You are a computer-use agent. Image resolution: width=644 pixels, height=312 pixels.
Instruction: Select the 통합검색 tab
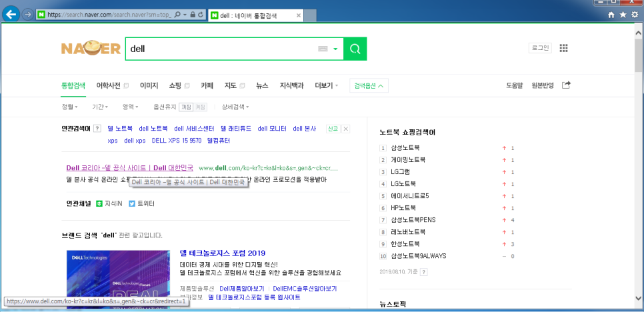(x=73, y=86)
